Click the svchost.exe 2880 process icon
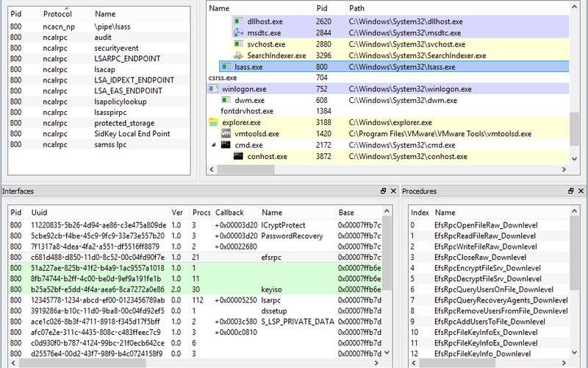The height and width of the screenshot is (368, 588). [x=238, y=44]
